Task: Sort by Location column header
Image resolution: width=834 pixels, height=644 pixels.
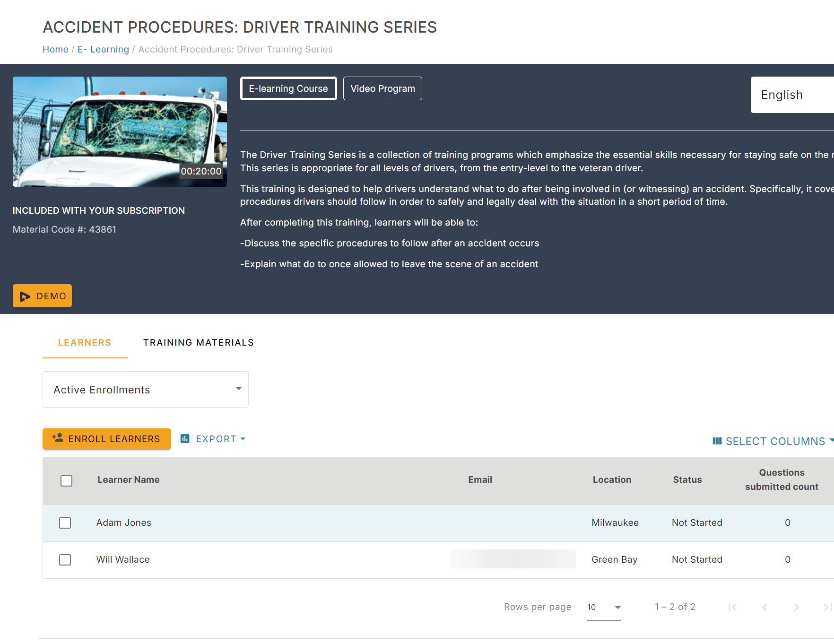Action: 612,479
